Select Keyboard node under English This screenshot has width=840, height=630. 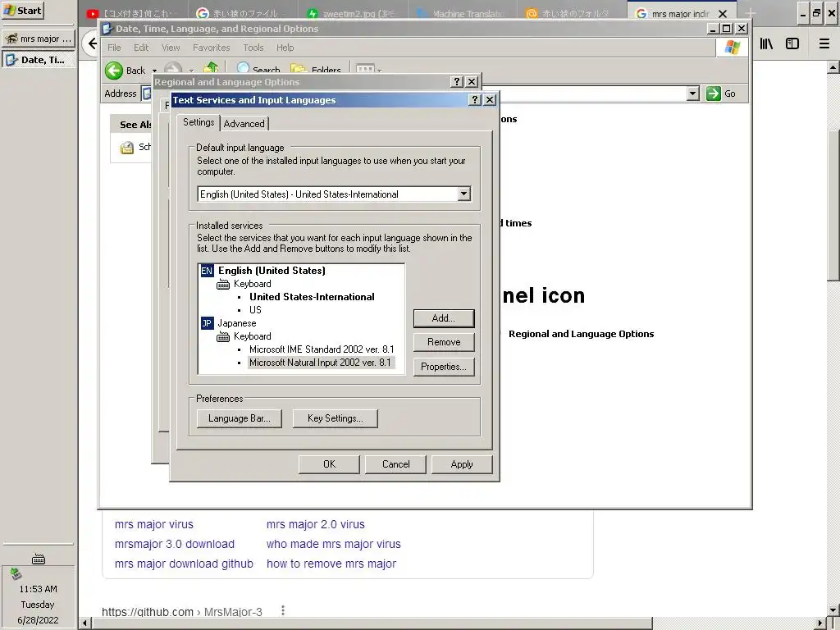pyautogui.click(x=253, y=284)
